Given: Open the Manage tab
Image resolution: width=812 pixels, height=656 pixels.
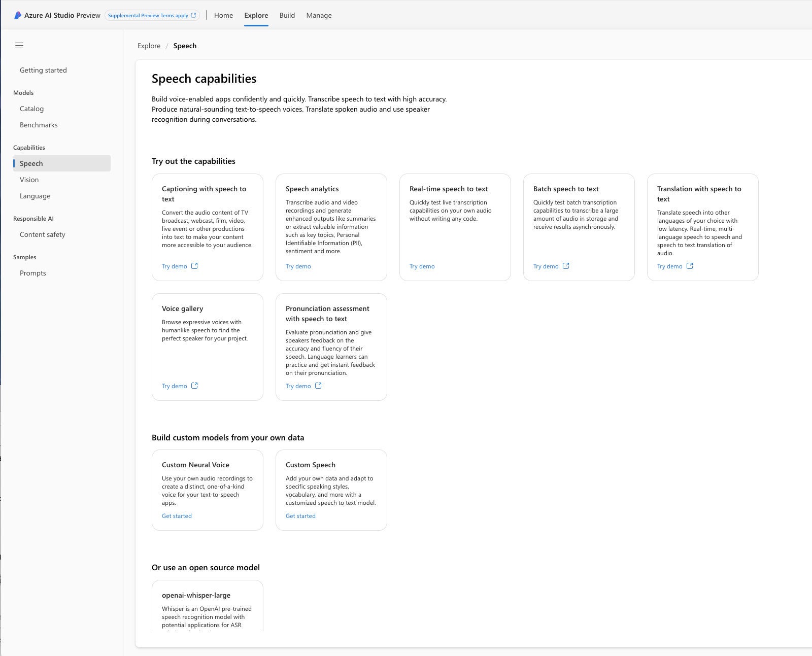Looking at the screenshot, I should 319,15.
